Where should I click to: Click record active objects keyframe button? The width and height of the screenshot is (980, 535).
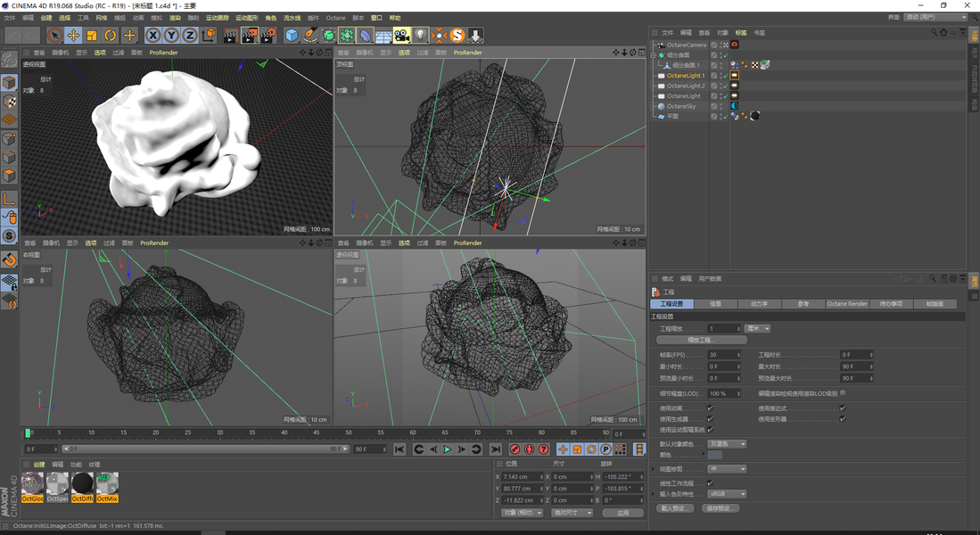[515, 449]
